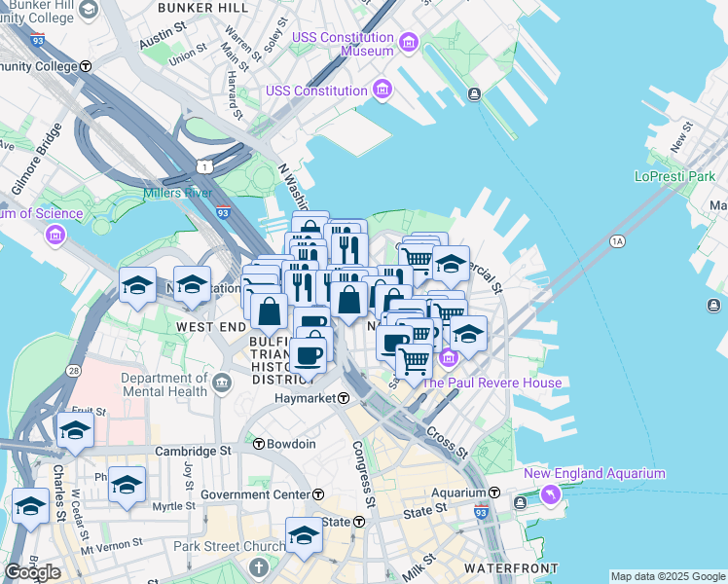Select the Department of Mental Health pin

coord(223,383)
